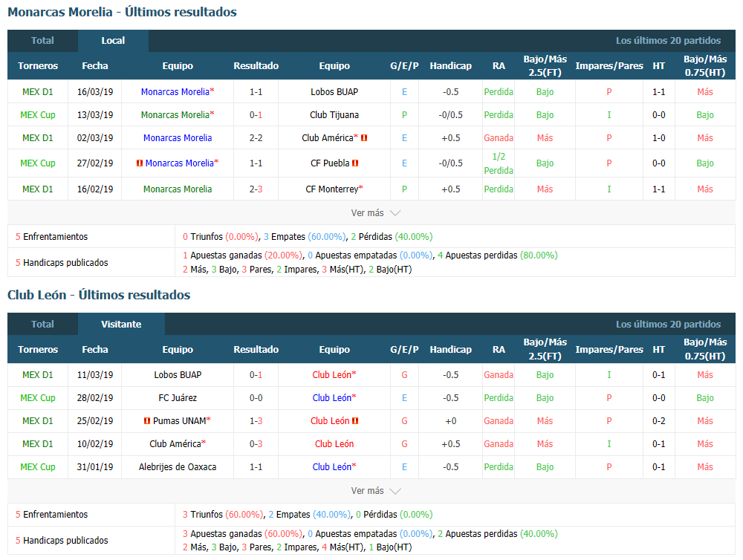This screenshot has width=743, height=560.
Task: Open Lobos BUAP team from 11/03/19 match
Action: pyautogui.click(x=178, y=375)
